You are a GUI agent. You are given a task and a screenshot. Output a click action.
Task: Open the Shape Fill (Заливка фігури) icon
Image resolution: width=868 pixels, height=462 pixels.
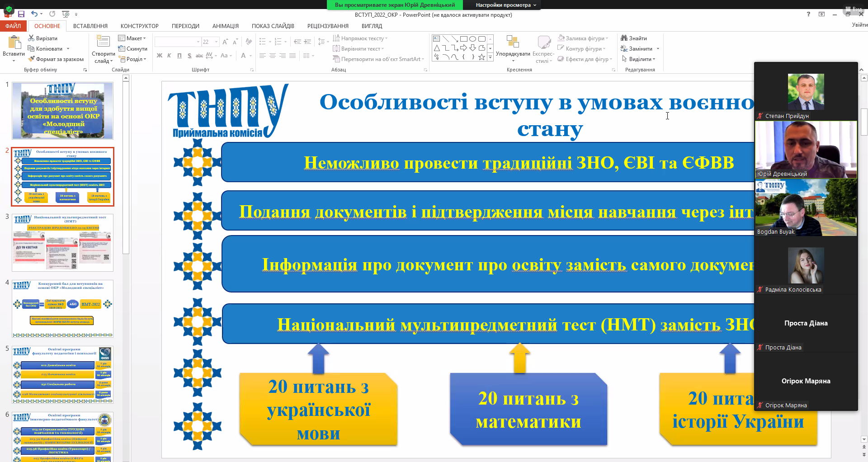[x=561, y=38]
